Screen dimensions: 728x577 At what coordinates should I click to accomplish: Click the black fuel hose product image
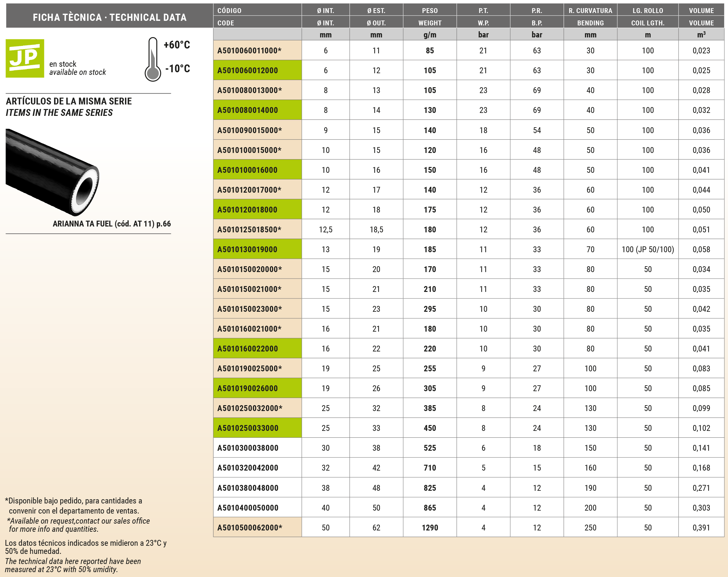click(52, 172)
